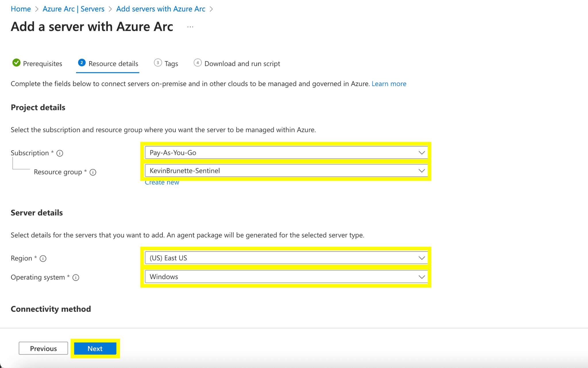The width and height of the screenshot is (588, 368).
Task: Open the ellipsis menu beside page title
Action: click(x=190, y=27)
